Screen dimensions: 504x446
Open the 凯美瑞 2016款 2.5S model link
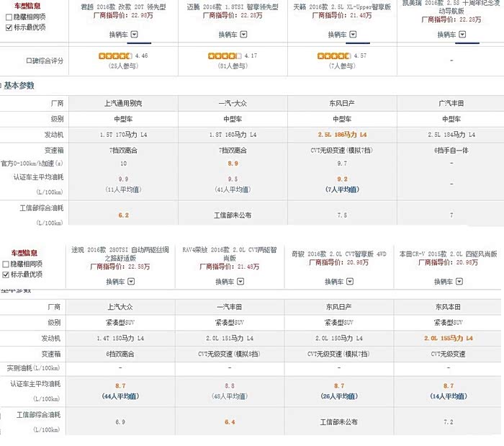[x=451, y=7]
